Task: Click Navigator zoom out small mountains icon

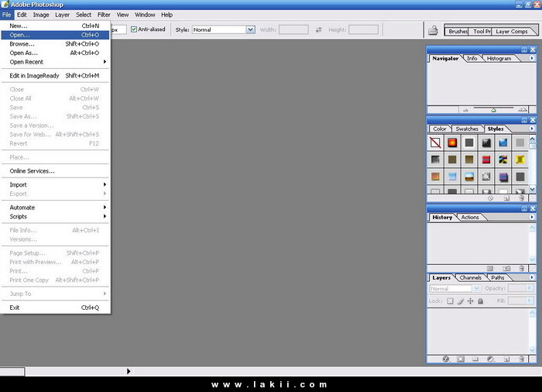Action: (465, 110)
